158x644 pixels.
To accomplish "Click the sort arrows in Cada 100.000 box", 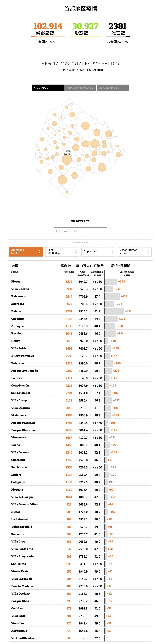I will click(x=76, y=252).
